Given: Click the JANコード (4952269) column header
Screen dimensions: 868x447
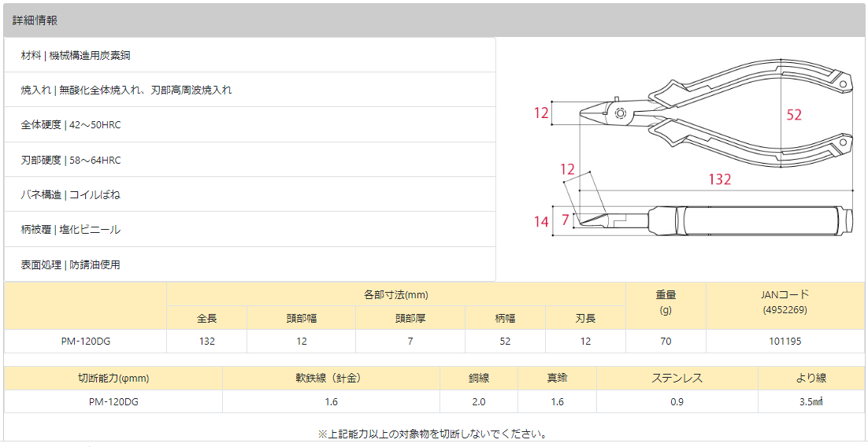Looking at the screenshot, I should tap(785, 306).
